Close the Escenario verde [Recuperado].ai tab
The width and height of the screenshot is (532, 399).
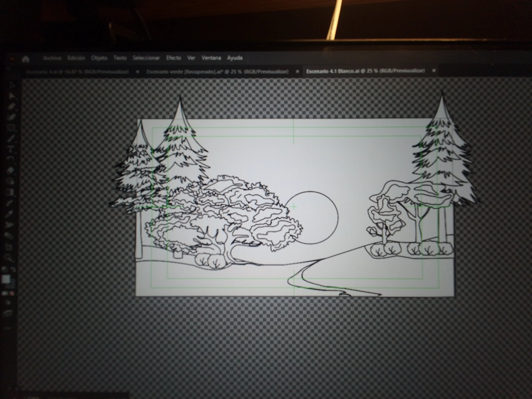point(297,72)
